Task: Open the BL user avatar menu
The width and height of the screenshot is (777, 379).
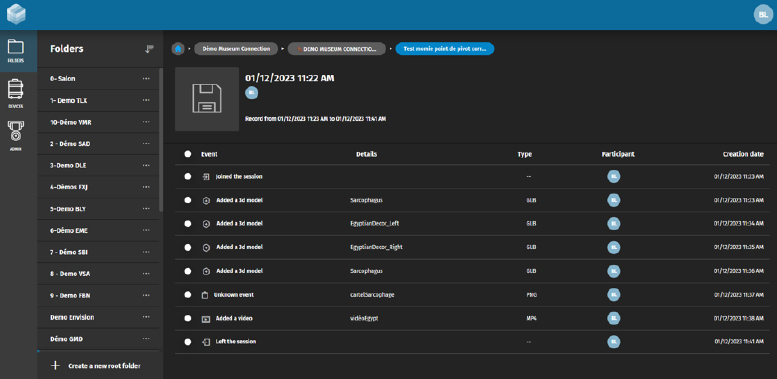Action: click(x=763, y=15)
